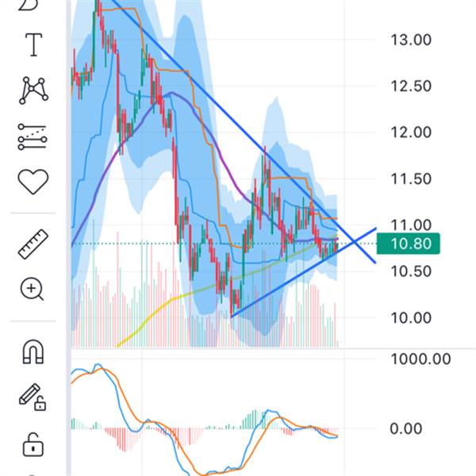Screen dimensions: 476x476
Task: Select the Measure ruler tool
Action: click(33, 244)
